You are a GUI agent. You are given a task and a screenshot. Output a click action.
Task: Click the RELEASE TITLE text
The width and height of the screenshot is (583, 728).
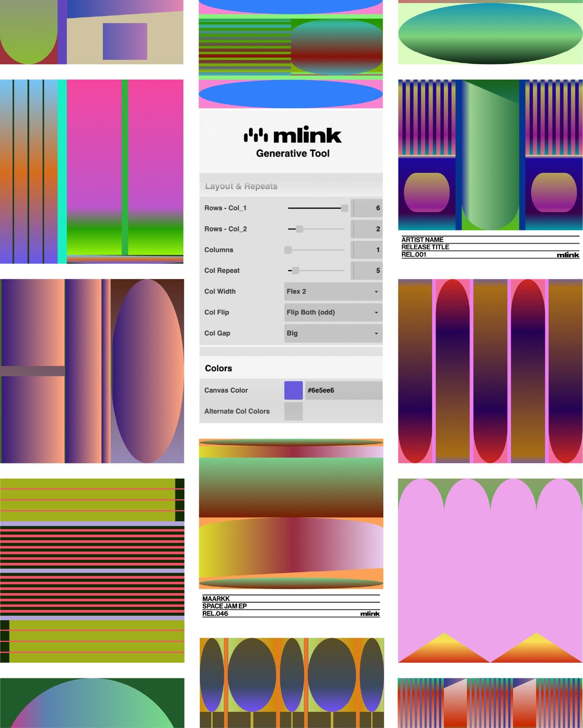pyautogui.click(x=425, y=247)
